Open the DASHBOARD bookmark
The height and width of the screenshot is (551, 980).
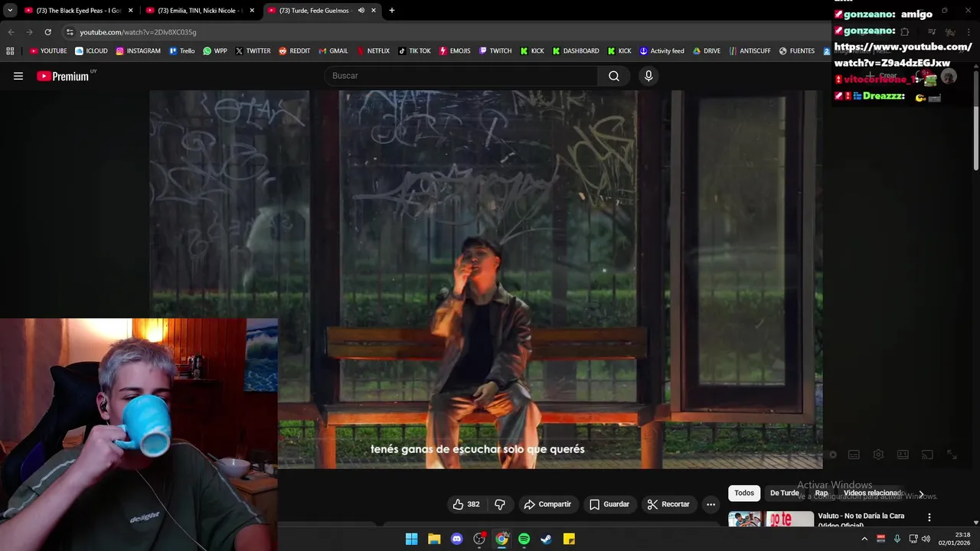[x=576, y=51]
